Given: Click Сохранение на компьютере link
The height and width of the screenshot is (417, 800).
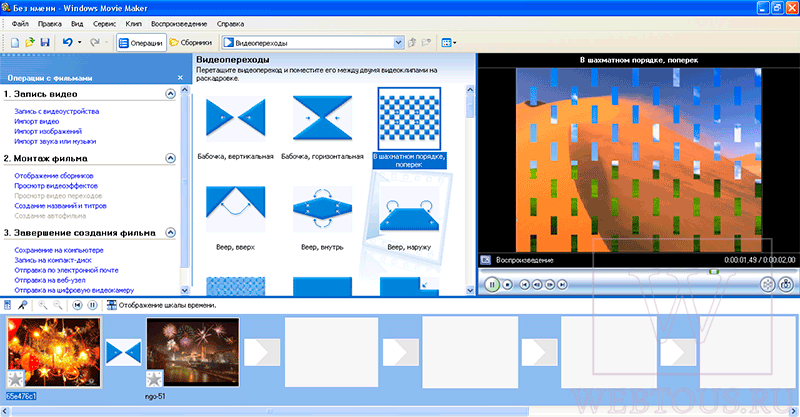Looking at the screenshot, I should [59, 250].
